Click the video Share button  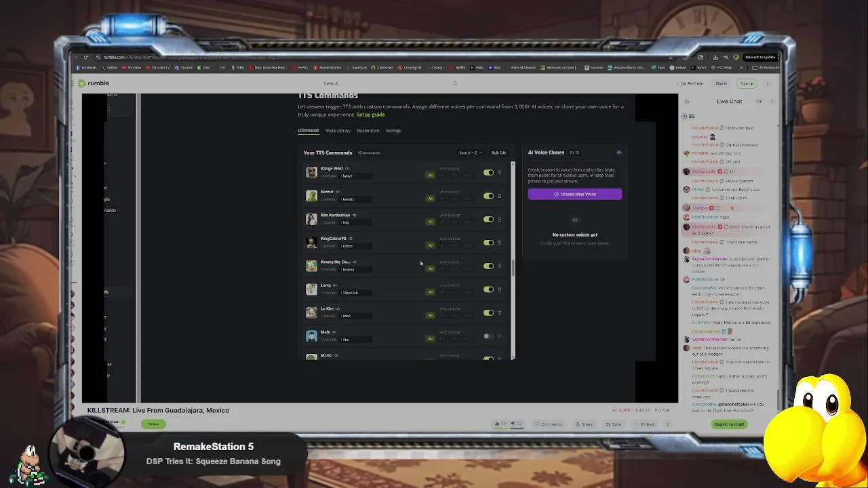[584, 424]
